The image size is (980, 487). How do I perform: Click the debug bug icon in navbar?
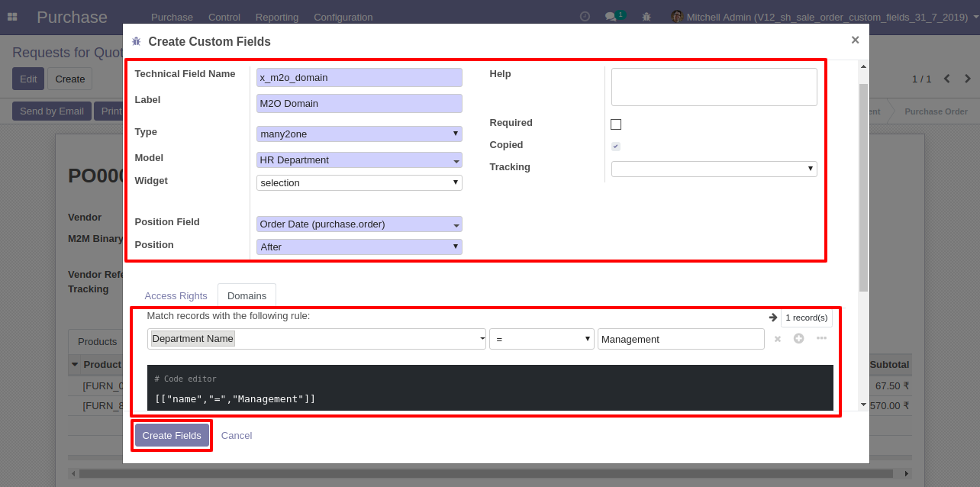point(646,17)
